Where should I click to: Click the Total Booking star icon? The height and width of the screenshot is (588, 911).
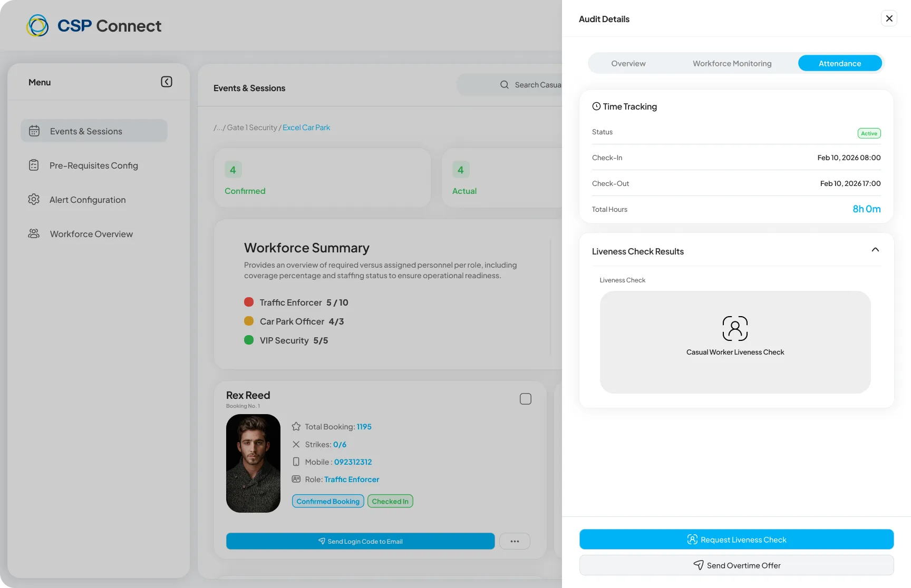click(x=296, y=427)
